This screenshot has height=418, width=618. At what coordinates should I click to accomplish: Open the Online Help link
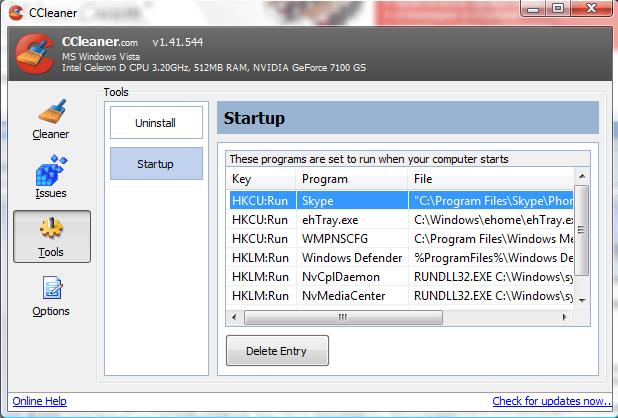pos(39,401)
